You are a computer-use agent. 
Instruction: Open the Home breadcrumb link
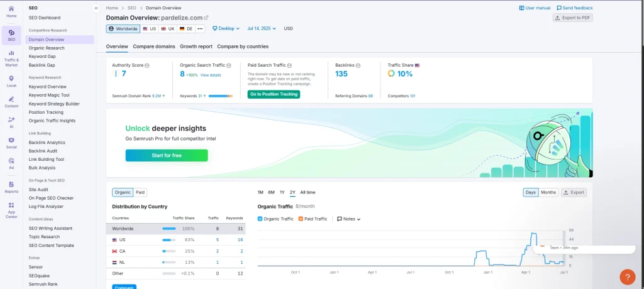click(112, 8)
